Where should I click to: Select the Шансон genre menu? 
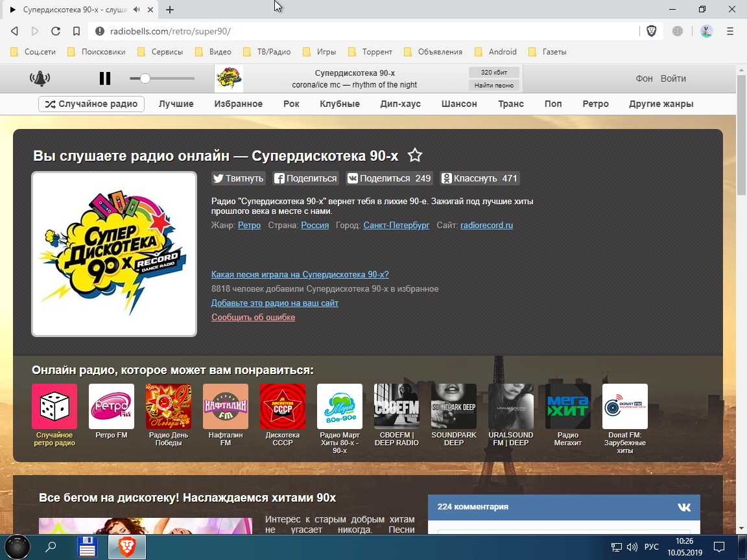coord(459,104)
